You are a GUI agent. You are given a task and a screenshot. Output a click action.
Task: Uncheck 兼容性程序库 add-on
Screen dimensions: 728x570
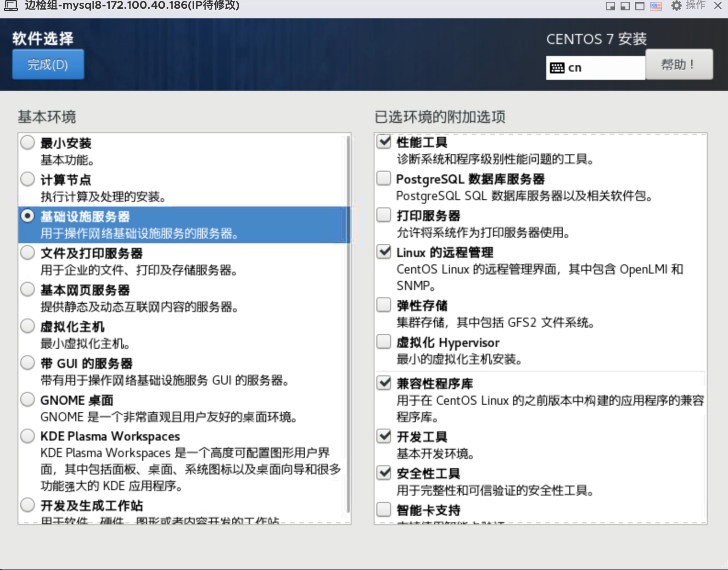[x=384, y=383]
